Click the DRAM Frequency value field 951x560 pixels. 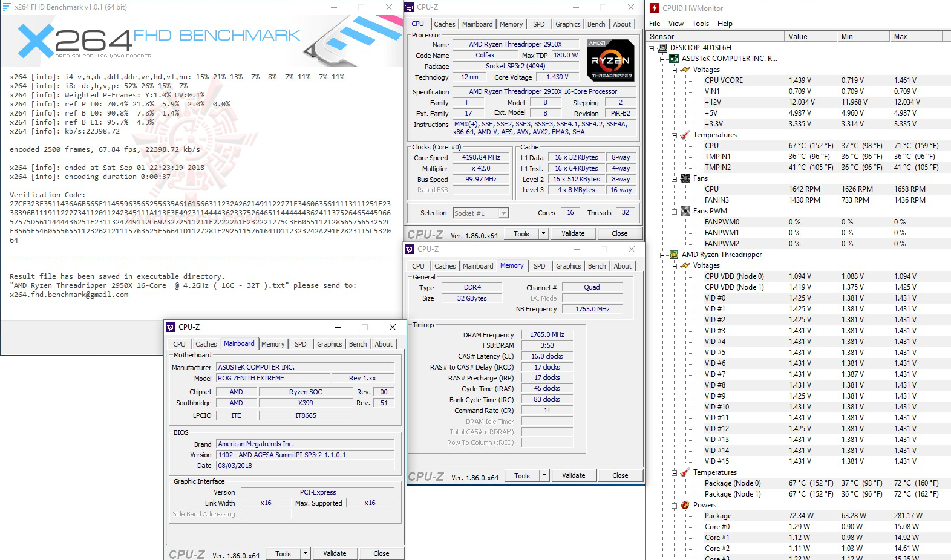547,334
